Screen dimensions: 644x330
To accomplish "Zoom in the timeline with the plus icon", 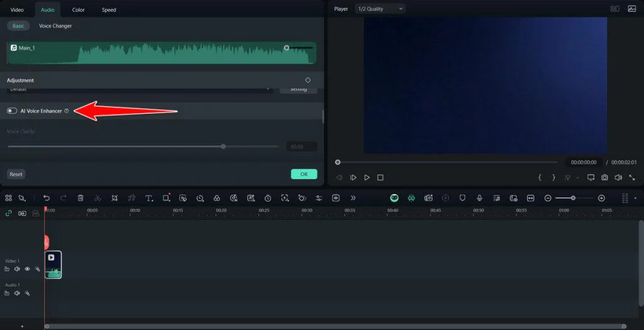I will [x=602, y=198].
